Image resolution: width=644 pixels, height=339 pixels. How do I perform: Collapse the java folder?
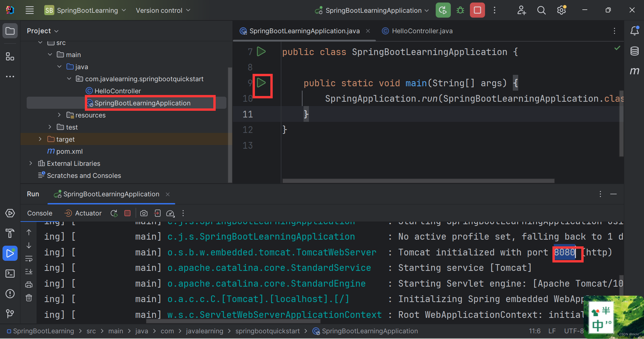click(x=59, y=66)
